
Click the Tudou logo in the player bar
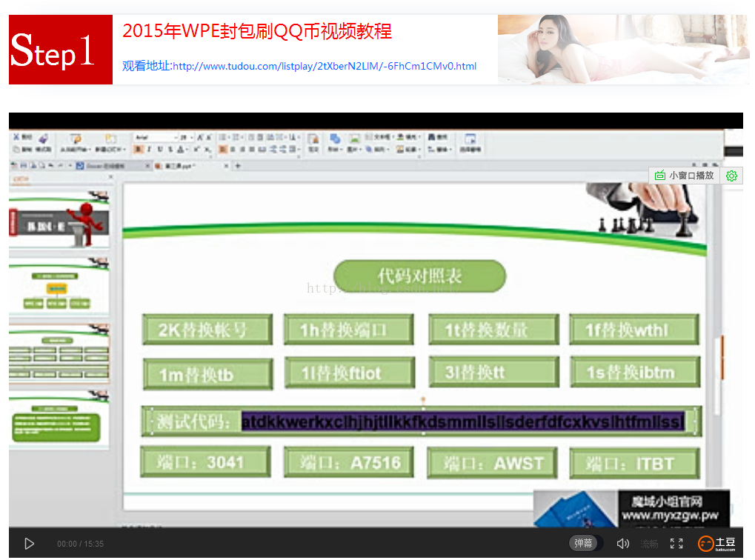pos(716,544)
